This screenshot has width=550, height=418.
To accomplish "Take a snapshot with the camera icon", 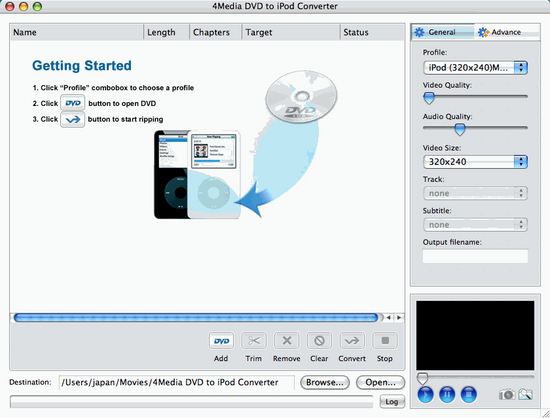I will [x=507, y=395].
